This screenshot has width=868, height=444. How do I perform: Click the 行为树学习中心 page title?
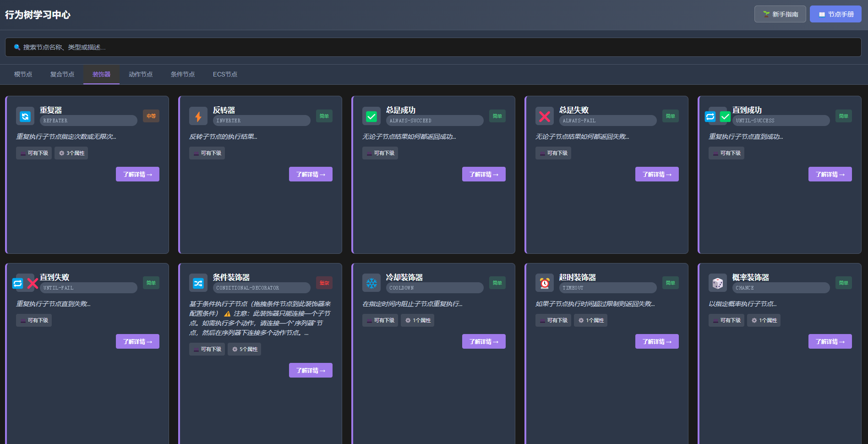point(38,15)
